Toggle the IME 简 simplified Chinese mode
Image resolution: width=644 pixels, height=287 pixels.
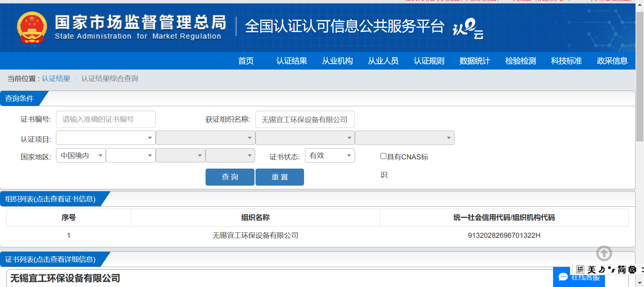(x=622, y=270)
